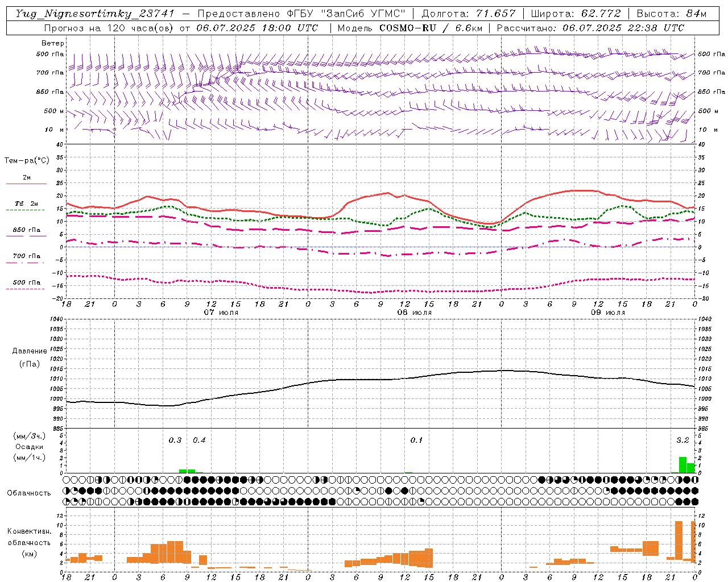
Task: Click the forecast start time 06.07.2025 18:00 UTC
Action: tap(257, 28)
